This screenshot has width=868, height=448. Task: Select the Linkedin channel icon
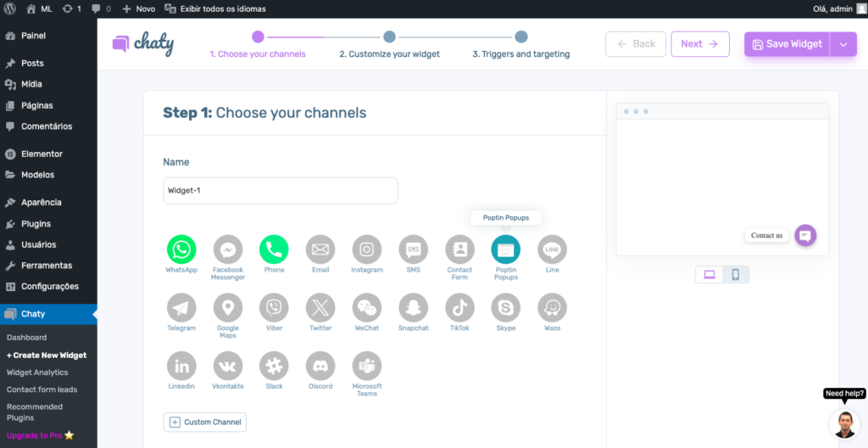click(x=181, y=366)
